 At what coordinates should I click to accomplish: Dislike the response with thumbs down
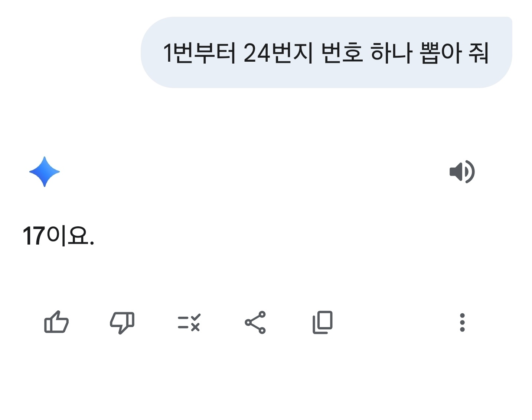(x=122, y=322)
